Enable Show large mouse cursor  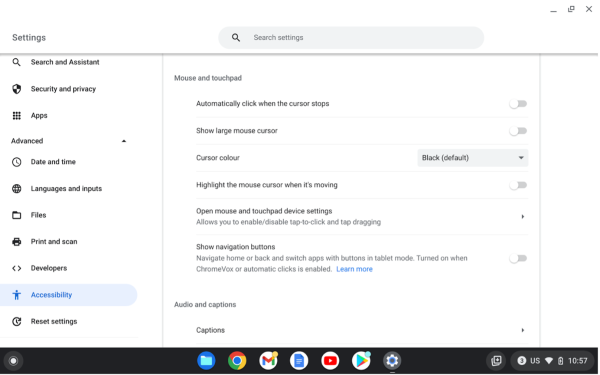click(x=518, y=131)
